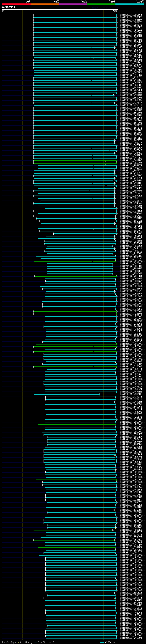Select hit label UniRef100_Q4FZZ7
Screen dimensions: 146x644
pyautogui.click(x=131, y=387)
